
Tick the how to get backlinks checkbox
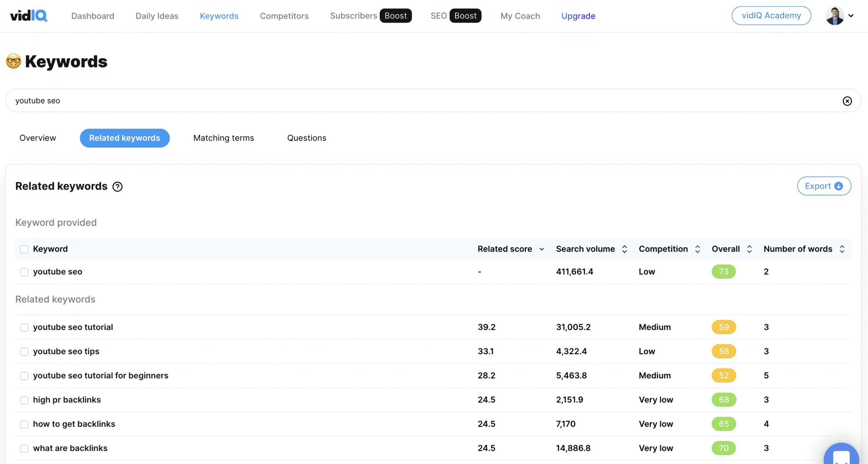(x=24, y=424)
